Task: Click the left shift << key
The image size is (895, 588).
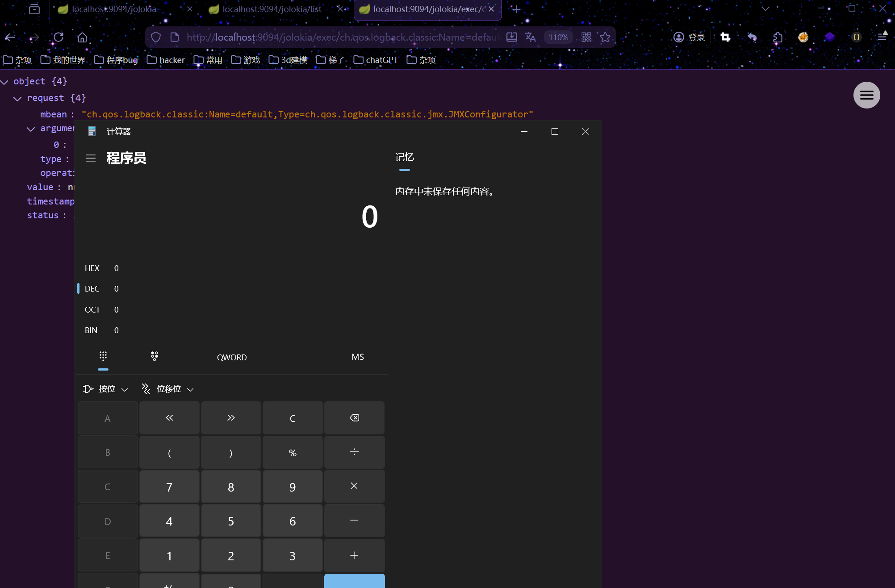Action: (x=169, y=418)
